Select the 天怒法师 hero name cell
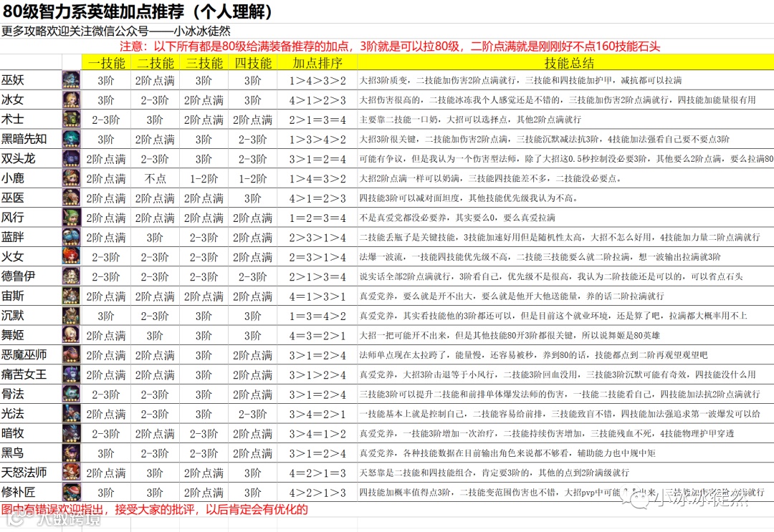 pyautogui.click(x=31, y=473)
